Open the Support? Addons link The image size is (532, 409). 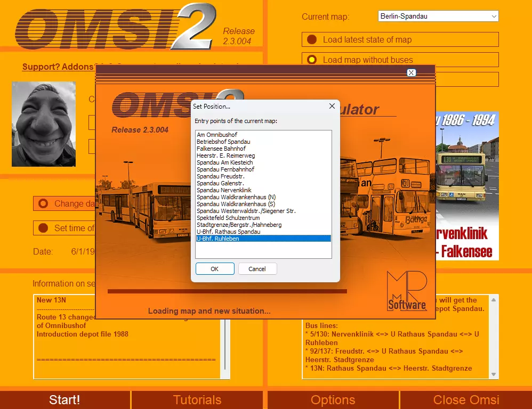point(58,67)
